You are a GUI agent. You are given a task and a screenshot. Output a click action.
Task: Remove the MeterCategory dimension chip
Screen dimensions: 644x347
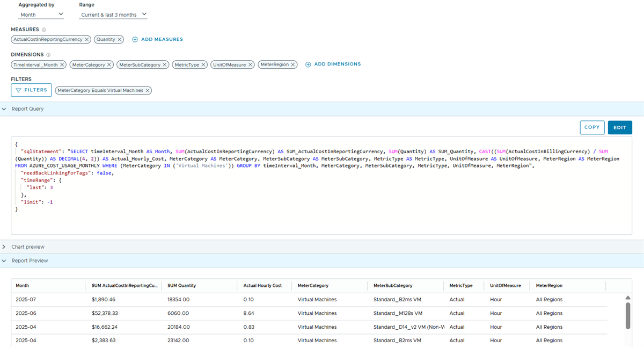[x=109, y=64]
